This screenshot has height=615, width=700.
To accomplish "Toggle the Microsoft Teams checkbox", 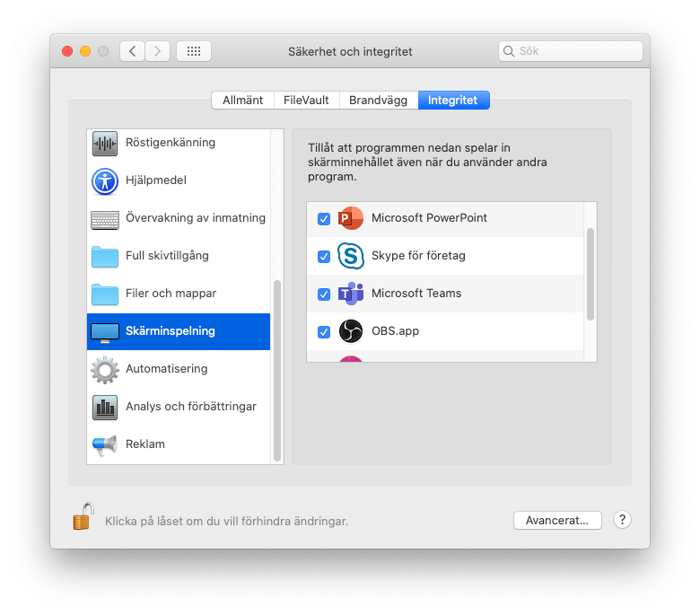I will (324, 294).
